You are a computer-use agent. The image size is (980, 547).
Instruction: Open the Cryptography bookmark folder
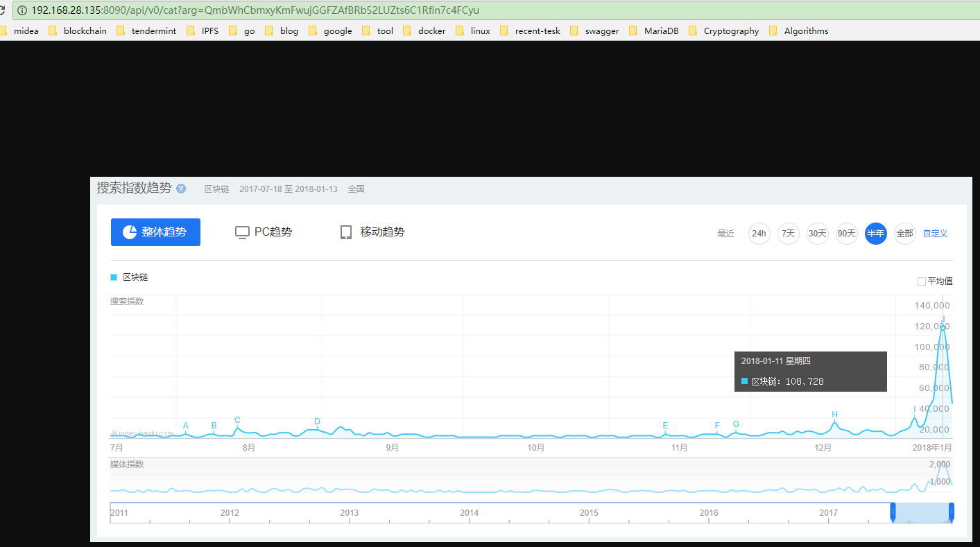pos(724,31)
